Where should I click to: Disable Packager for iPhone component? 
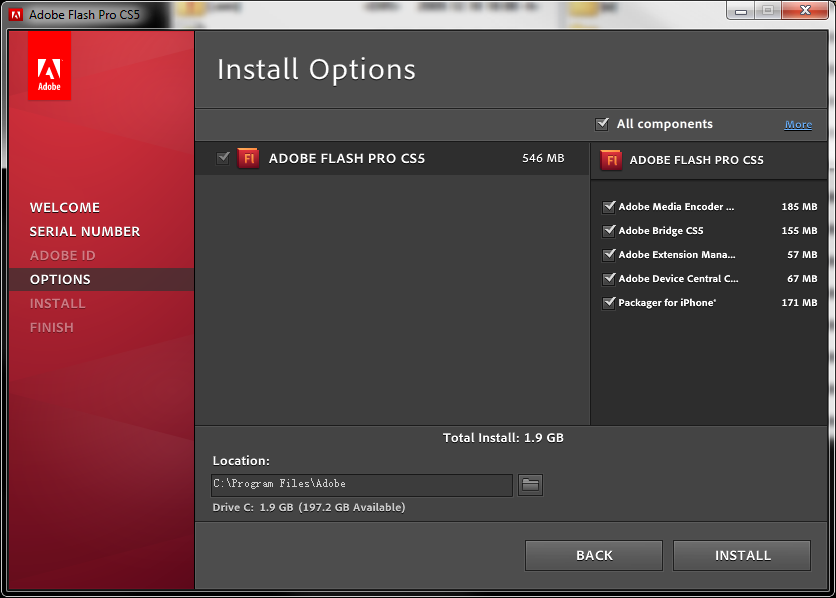(608, 303)
